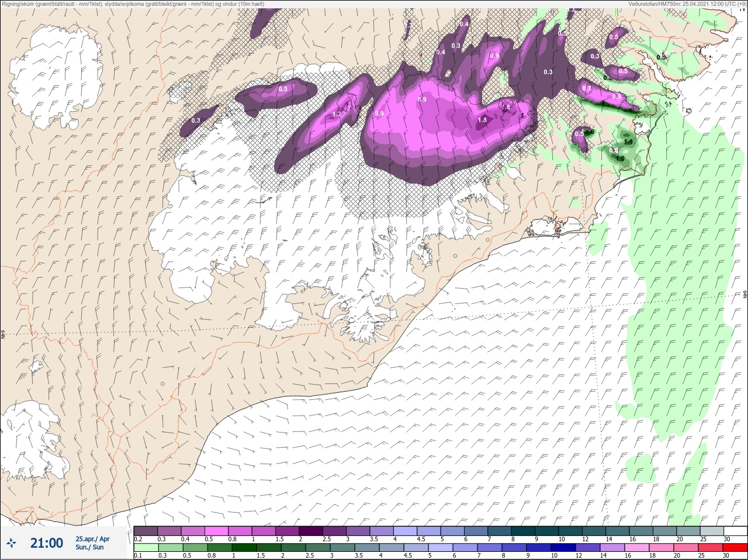Click the 64N latitude label at the left edge
Viewport: 748px width, 560px height.
[x=3, y=336]
